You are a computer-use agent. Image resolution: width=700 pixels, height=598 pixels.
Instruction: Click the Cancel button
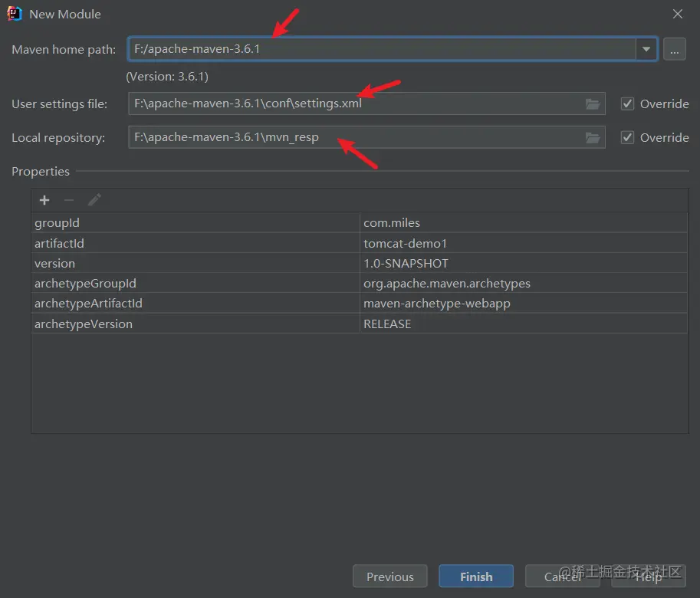(x=563, y=576)
